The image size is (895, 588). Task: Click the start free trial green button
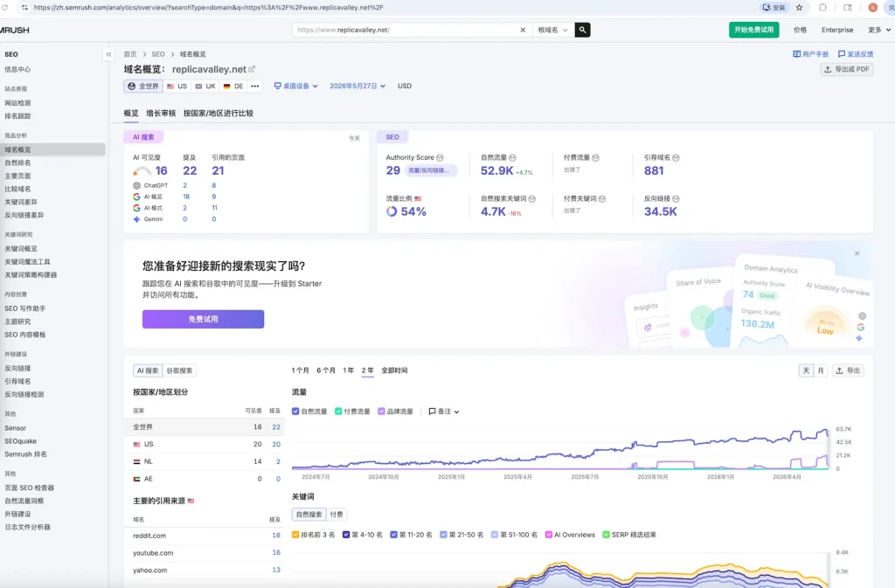click(753, 30)
